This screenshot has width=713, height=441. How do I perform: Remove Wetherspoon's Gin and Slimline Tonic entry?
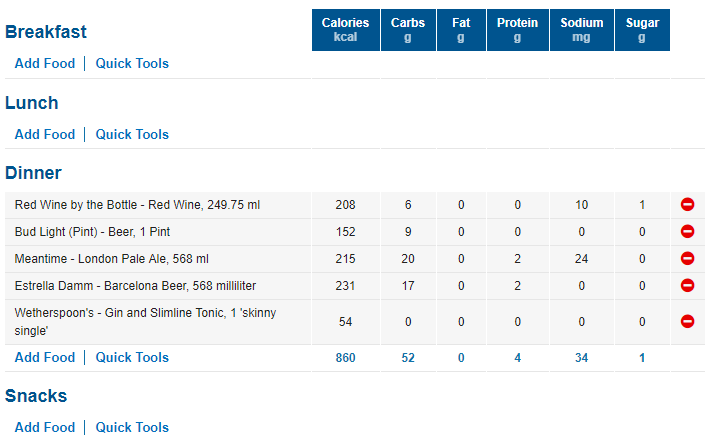coord(687,321)
